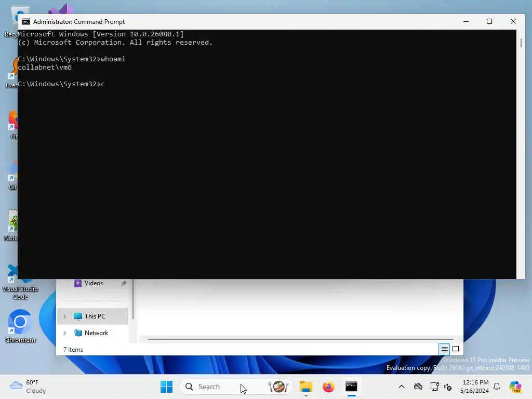This screenshot has width=532, height=399.
Task: Click the '7 items' status text
Action: pos(73,350)
